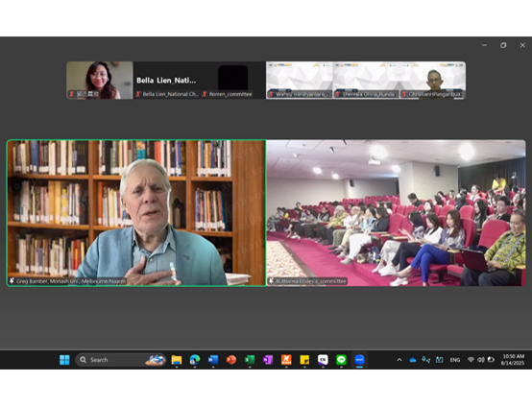Select the Zoom icon in the taskbar
The image size is (532, 406).
click(x=359, y=360)
